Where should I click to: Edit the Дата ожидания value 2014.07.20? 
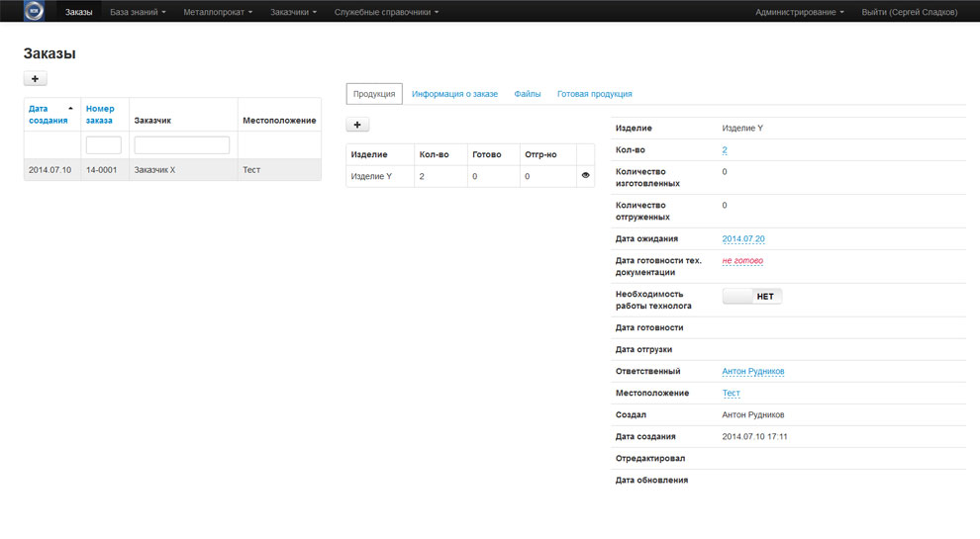[743, 238]
